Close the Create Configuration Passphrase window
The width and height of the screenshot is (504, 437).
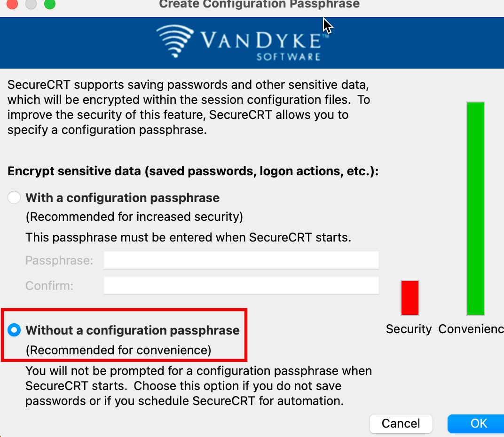pyautogui.click(x=12, y=4)
